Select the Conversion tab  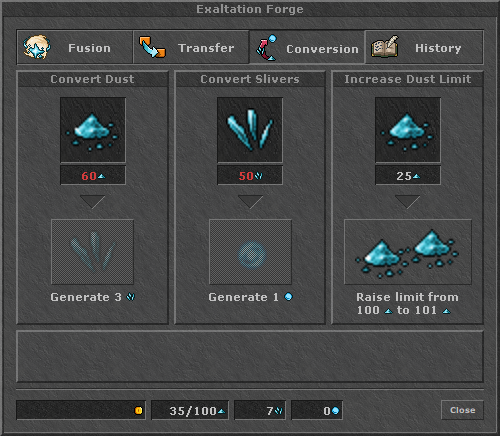(307, 48)
